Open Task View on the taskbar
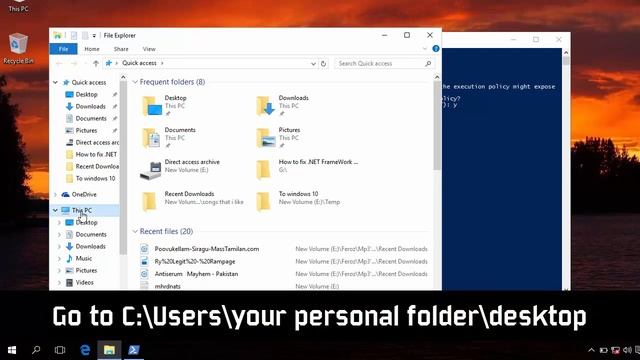The height and width of the screenshot is (360, 640). point(60,350)
